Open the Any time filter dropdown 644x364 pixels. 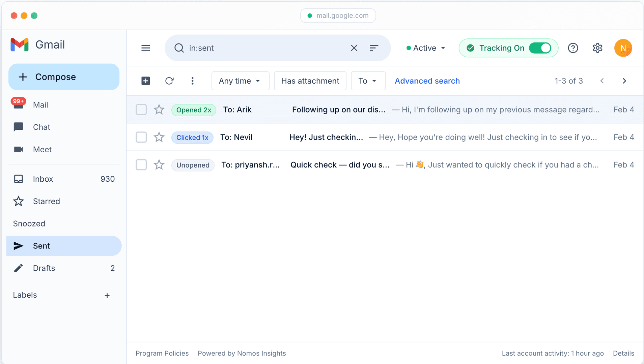(240, 81)
